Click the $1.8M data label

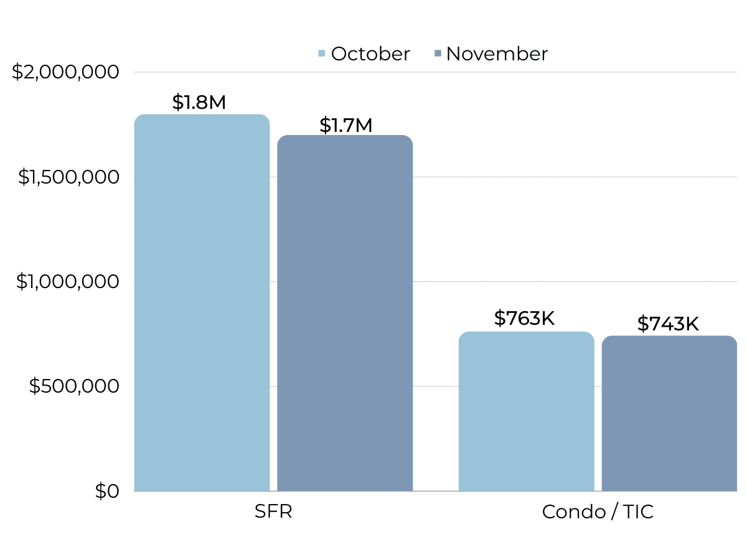(x=199, y=102)
